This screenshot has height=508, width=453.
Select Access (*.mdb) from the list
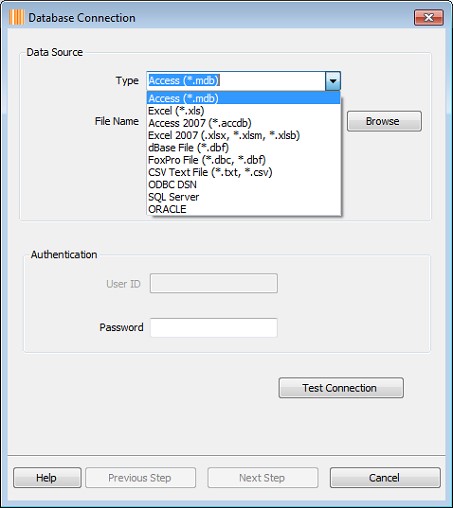pyautogui.click(x=244, y=98)
